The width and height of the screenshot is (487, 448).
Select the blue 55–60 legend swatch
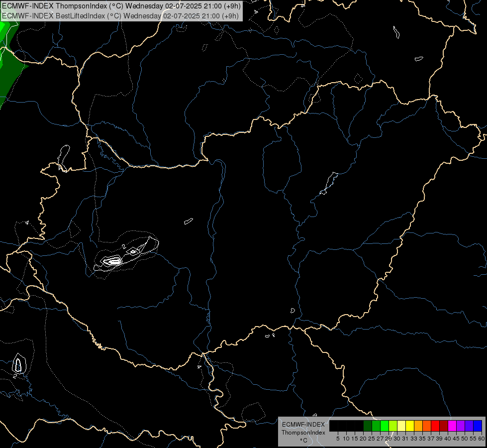pyautogui.click(x=478, y=426)
